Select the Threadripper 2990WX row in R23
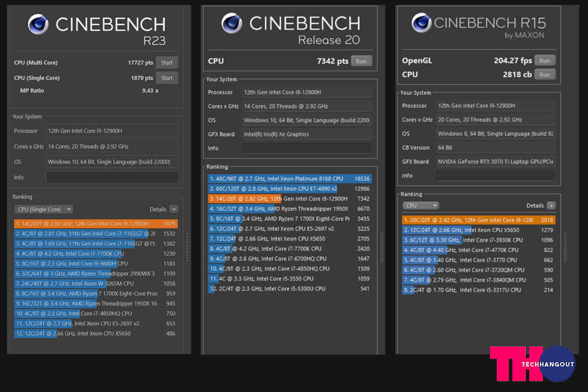 (96, 273)
